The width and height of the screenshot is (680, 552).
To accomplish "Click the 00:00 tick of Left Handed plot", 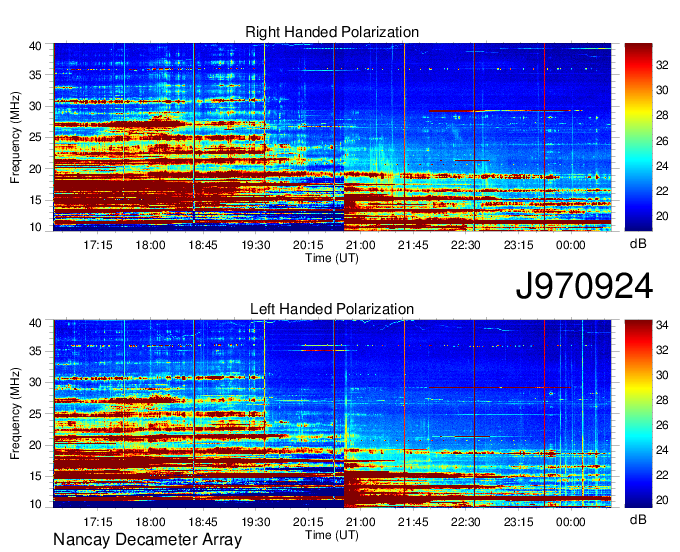I will (x=571, y=522).
